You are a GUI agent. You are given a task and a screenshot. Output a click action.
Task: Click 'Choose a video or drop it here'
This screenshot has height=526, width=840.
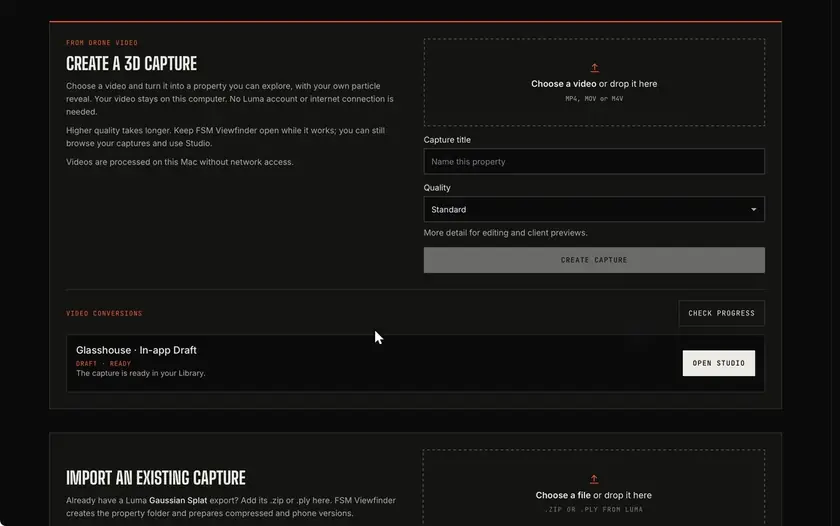point(594,84)
